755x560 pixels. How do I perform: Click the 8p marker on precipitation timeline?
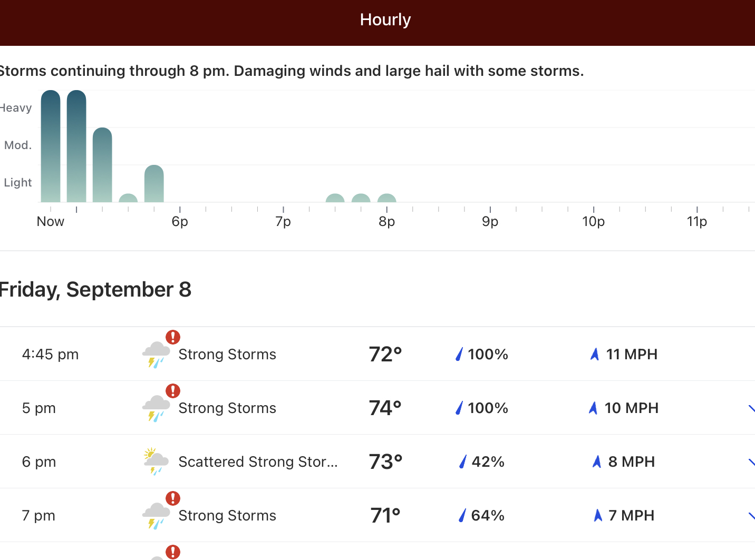tap(386, 221)
